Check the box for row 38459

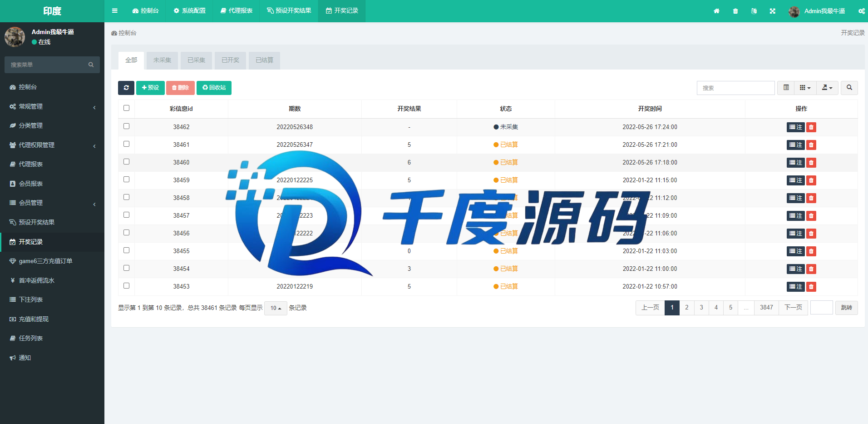tap(126, 180)
